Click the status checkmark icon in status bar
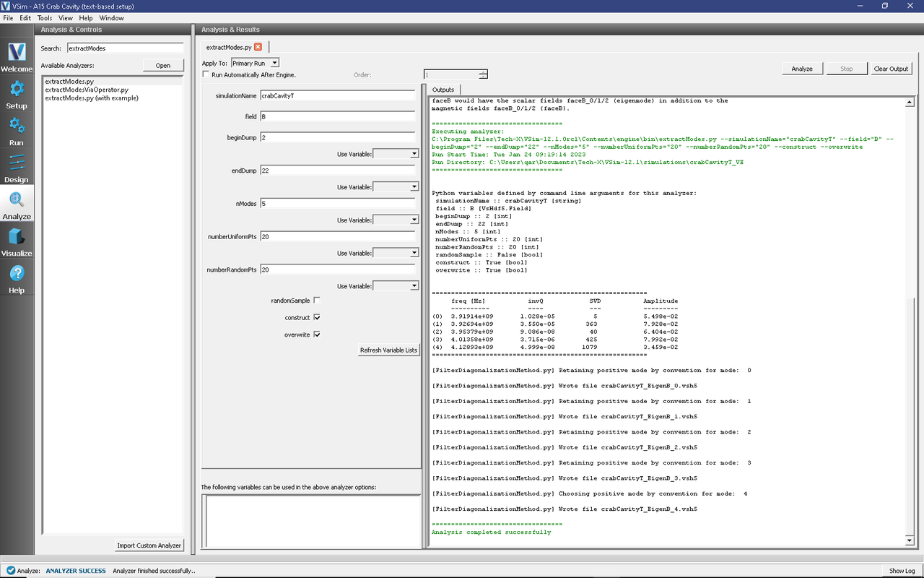Viewport: 924px width, 578px height. pyautogui.click(x=9, y=571)
